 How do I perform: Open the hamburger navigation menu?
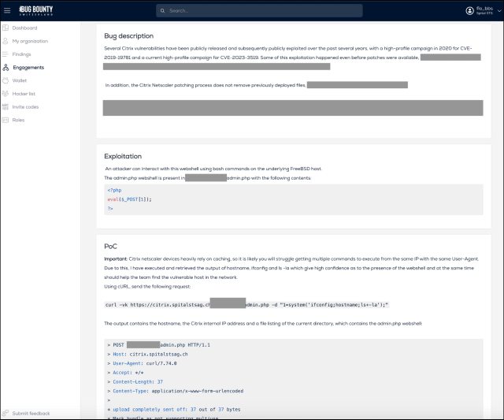tap(7, 10)
